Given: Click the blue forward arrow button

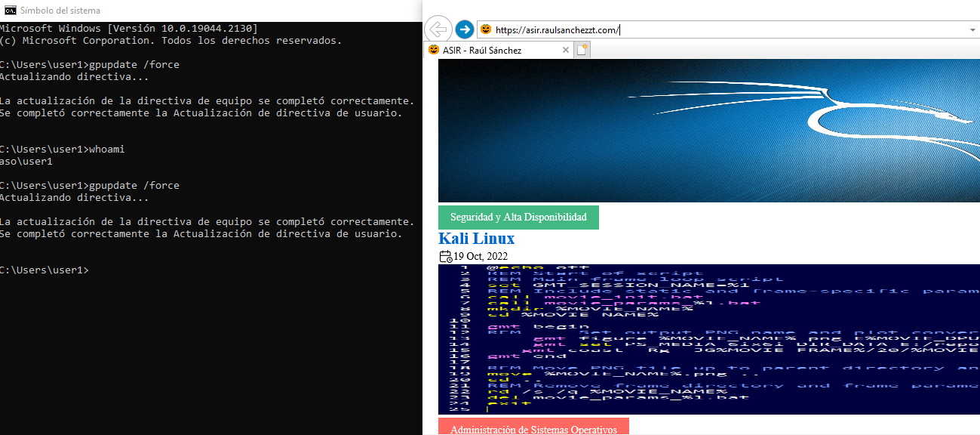Looking at the screenshot, I should (465, 29).
